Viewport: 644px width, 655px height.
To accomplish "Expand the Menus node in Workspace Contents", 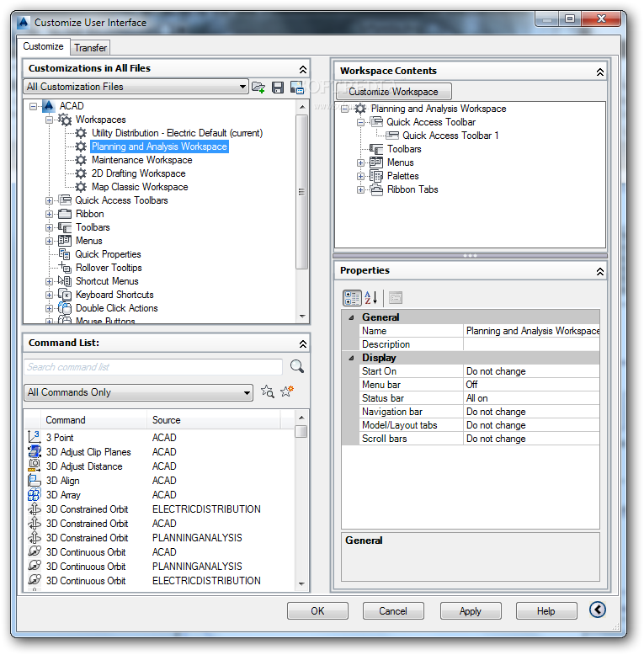I will click(x=360, y=163).
